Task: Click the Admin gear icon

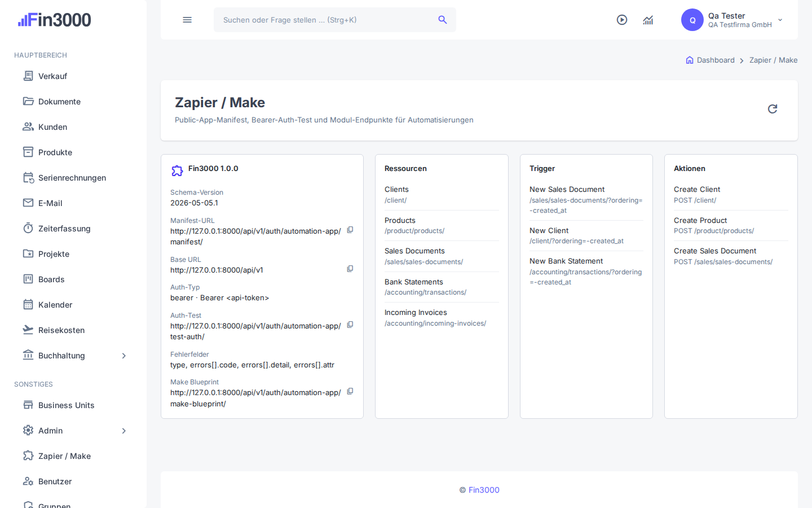Action: click(28, 430)
